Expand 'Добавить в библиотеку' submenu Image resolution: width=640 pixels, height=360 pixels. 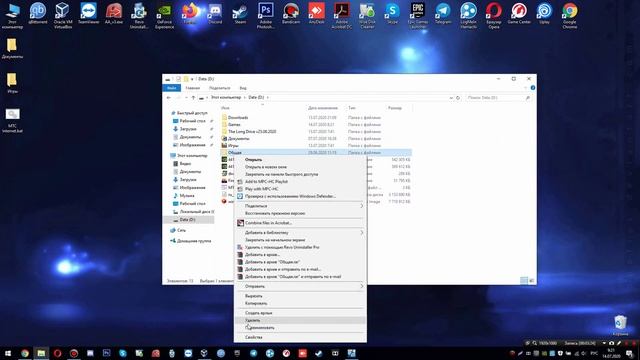click(x=300, y=233)
